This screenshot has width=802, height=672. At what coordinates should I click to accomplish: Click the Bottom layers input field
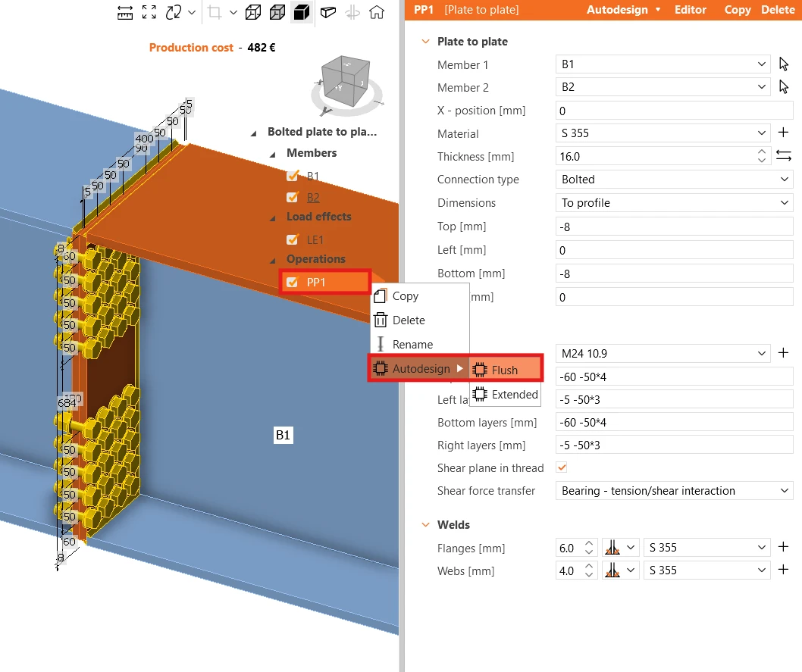pos(674,423)
